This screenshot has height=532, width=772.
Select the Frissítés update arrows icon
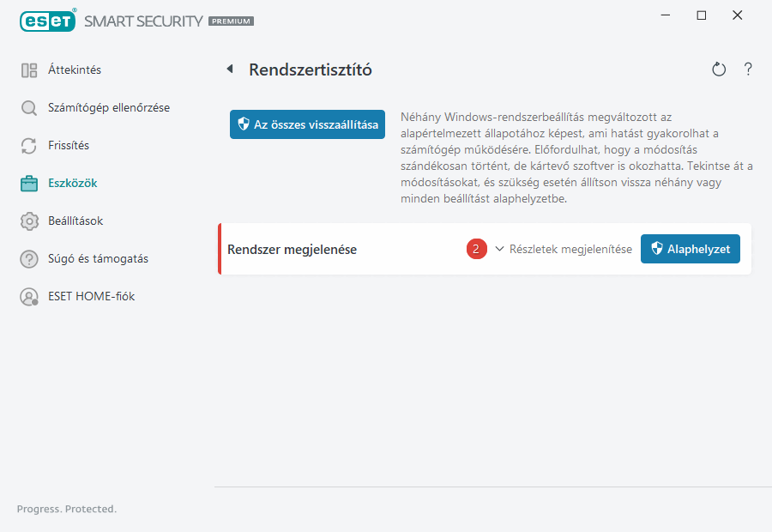pyautogui.click(x=27, y=145)
